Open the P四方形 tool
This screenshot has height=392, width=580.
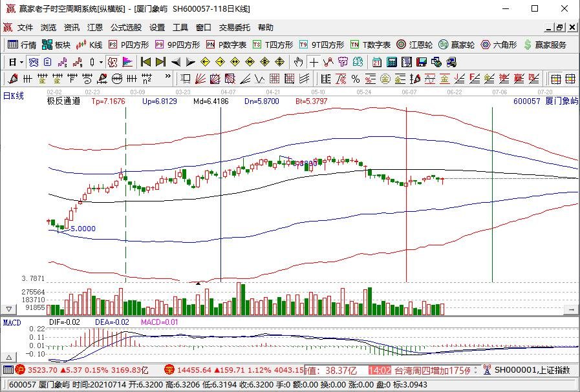129,45
